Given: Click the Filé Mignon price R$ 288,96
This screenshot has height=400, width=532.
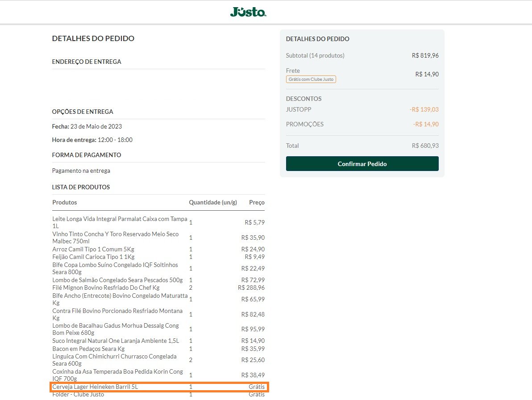Looking at the screenshot, I should 251,287.
